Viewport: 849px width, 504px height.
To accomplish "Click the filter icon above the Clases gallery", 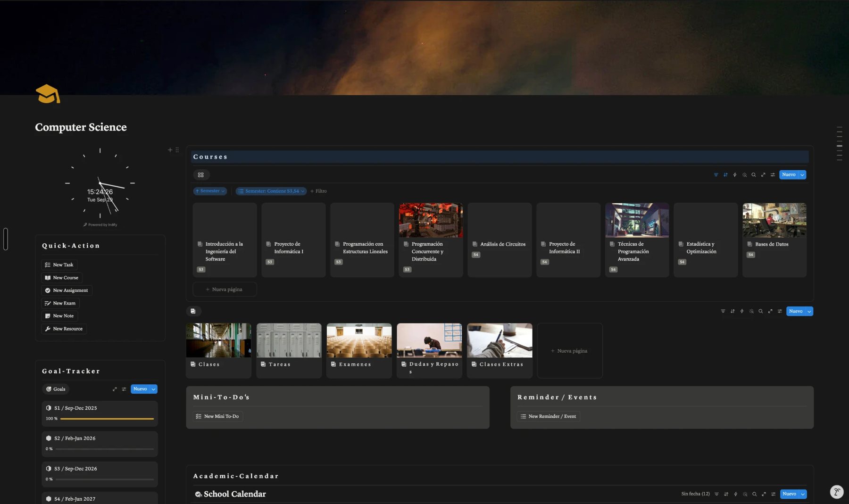I will [723, 311].
